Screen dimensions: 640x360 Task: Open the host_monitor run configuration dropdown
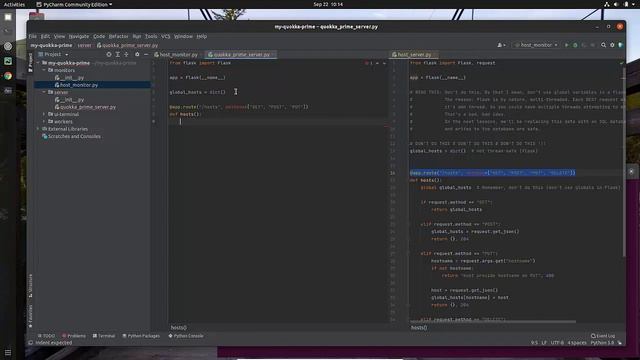tap(536, 45)
